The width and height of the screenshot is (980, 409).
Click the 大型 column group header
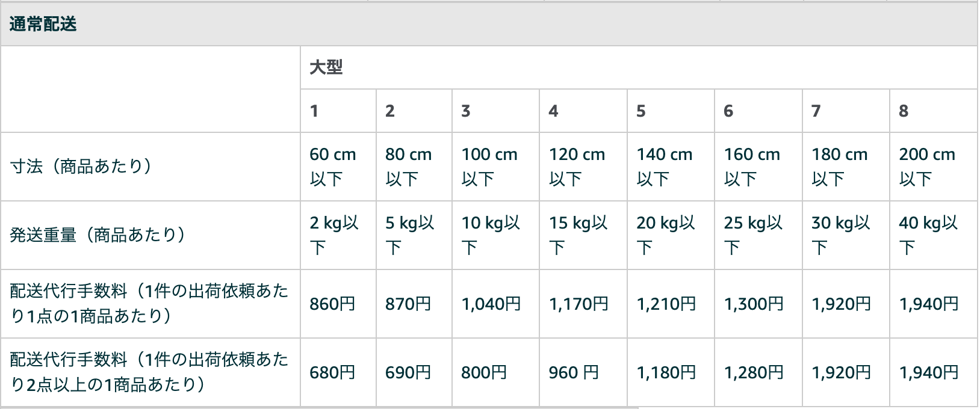[326, 67]
